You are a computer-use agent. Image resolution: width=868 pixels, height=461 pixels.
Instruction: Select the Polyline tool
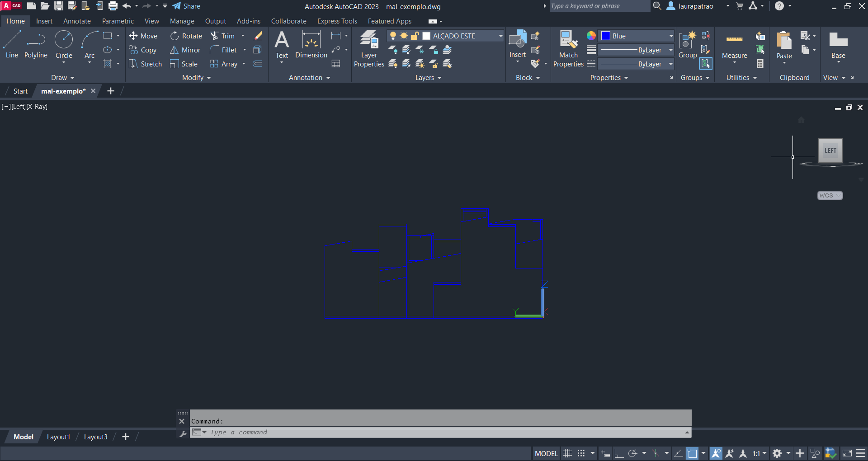click(x=36, y=44)
